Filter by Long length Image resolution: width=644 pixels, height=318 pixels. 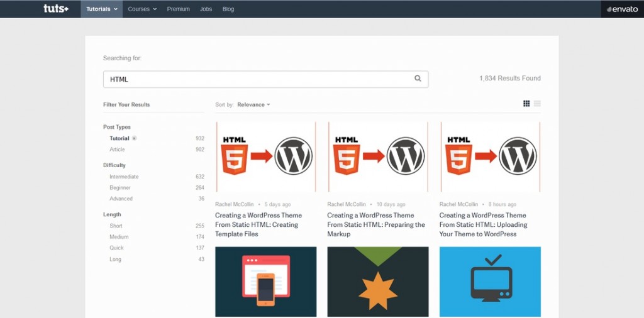pyautogui.click(x=116, y=260)
